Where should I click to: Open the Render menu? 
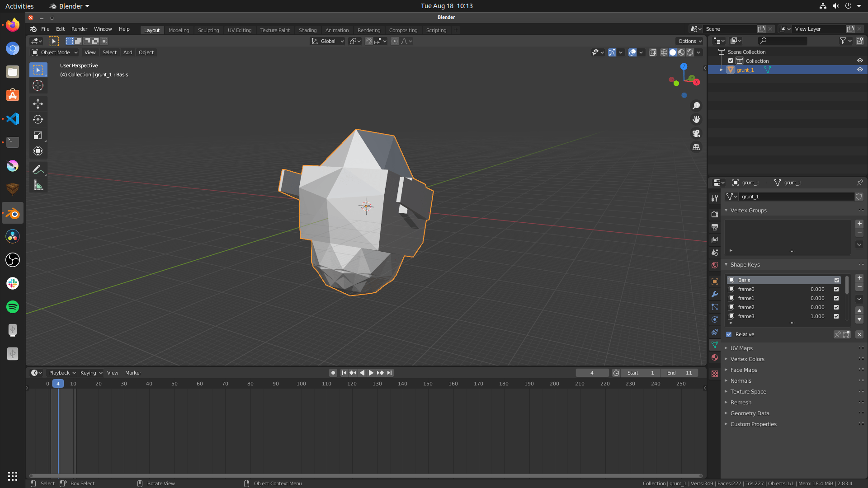pos(79,29)
